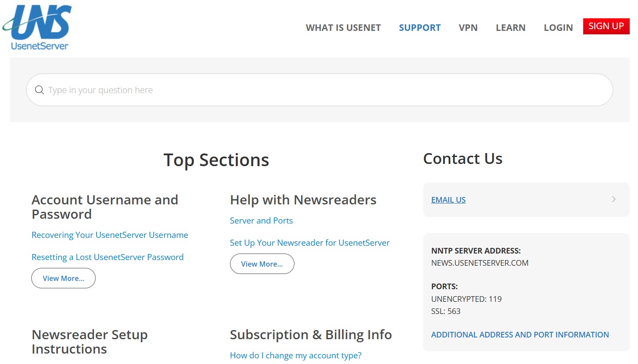638x364 pixels.
Task: Open the Login page
Action: coord(558,28)
